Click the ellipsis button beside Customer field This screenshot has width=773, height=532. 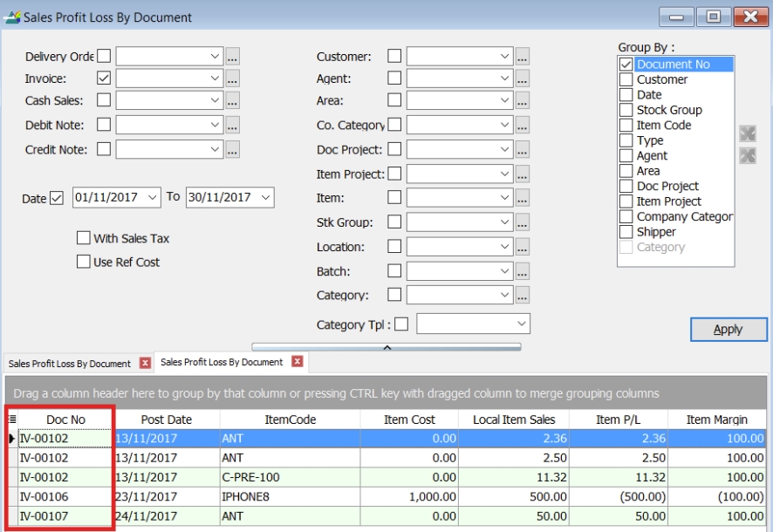[x=522, y=57]
